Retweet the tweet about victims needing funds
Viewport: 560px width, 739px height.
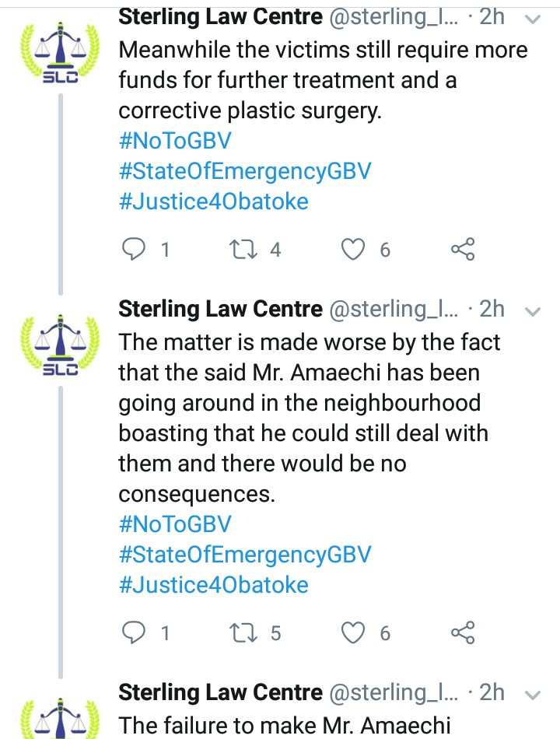[243, 250]
